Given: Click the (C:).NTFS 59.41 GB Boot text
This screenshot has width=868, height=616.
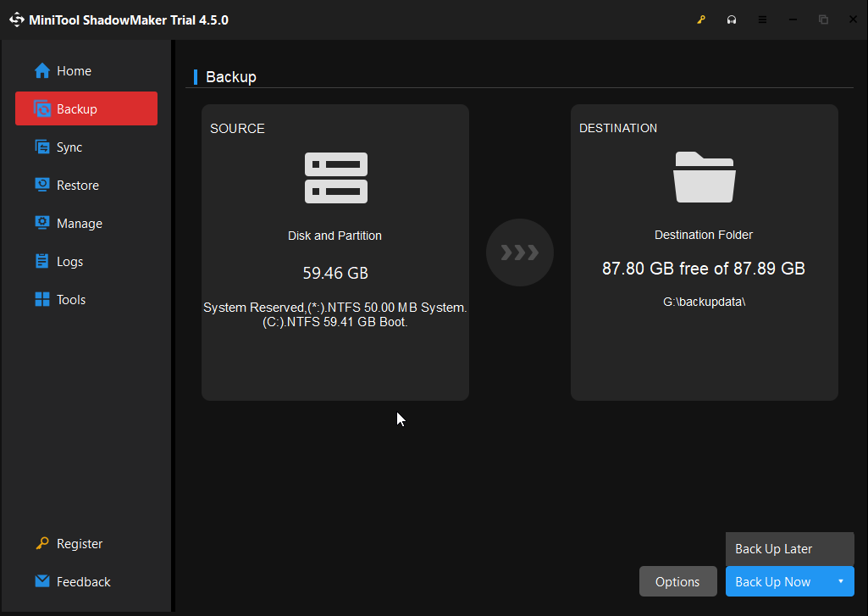Looking at the screenshot, I should click(x=334, y=322).
